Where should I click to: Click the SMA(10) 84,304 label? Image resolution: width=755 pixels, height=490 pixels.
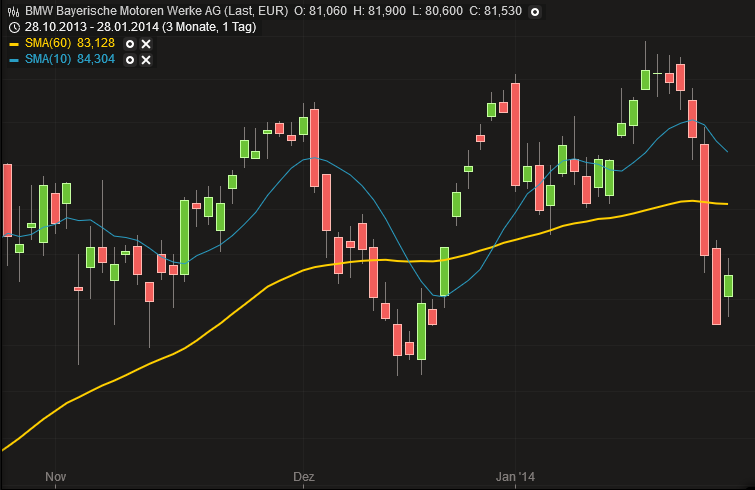[70, 59]
